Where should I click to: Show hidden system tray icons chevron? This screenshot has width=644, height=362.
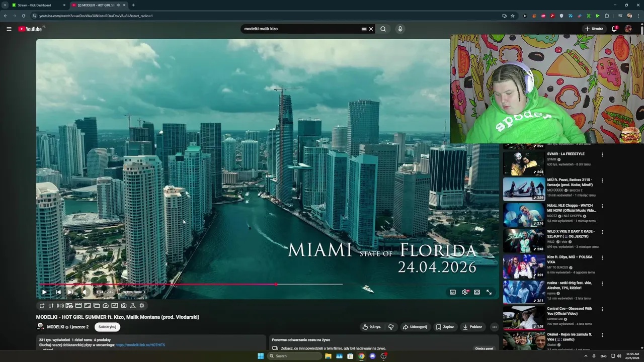point(586,356)
